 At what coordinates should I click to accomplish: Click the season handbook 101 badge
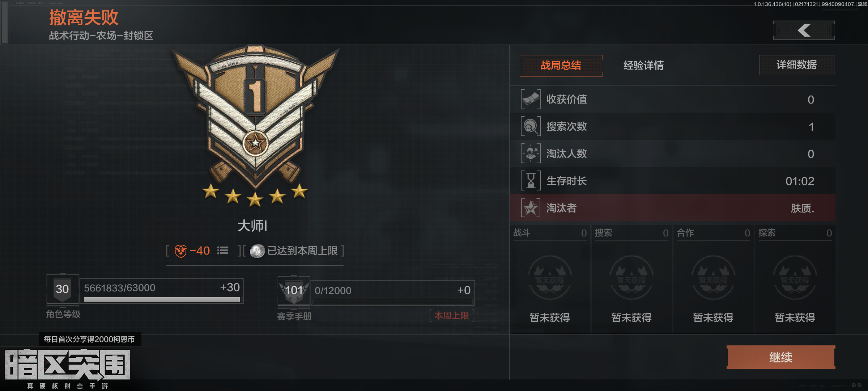[x=294, y=290]
